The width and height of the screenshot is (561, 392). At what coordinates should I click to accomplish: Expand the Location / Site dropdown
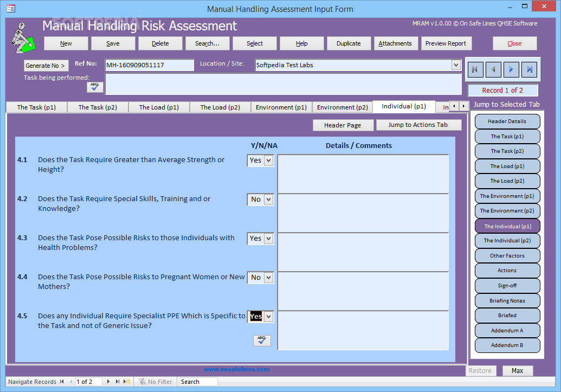(x=455, y=65)
